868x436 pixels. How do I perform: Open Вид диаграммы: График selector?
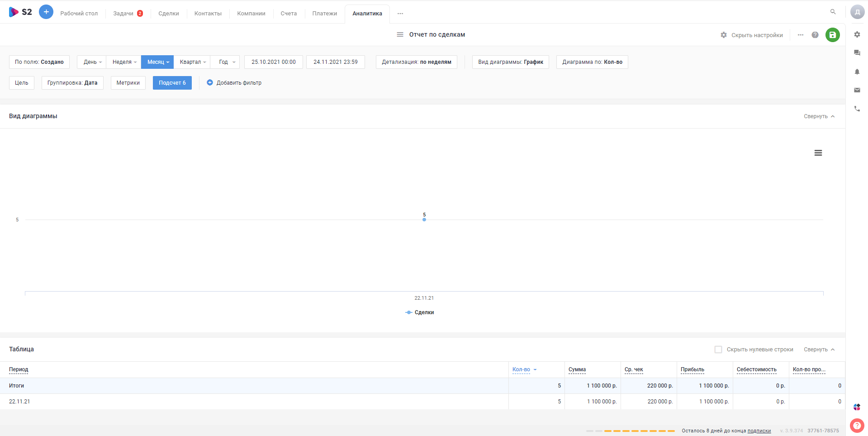point(511,62)
